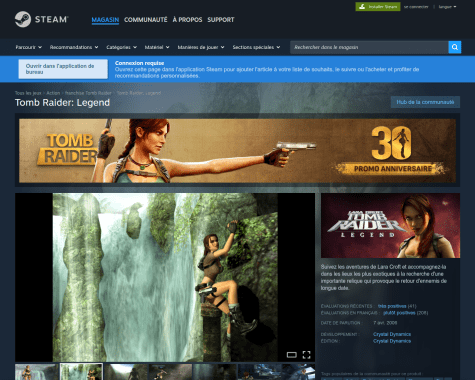
Task: Open the 'très positives' recent reviews link
Action: pyautogui.click(x=392, y=306)
